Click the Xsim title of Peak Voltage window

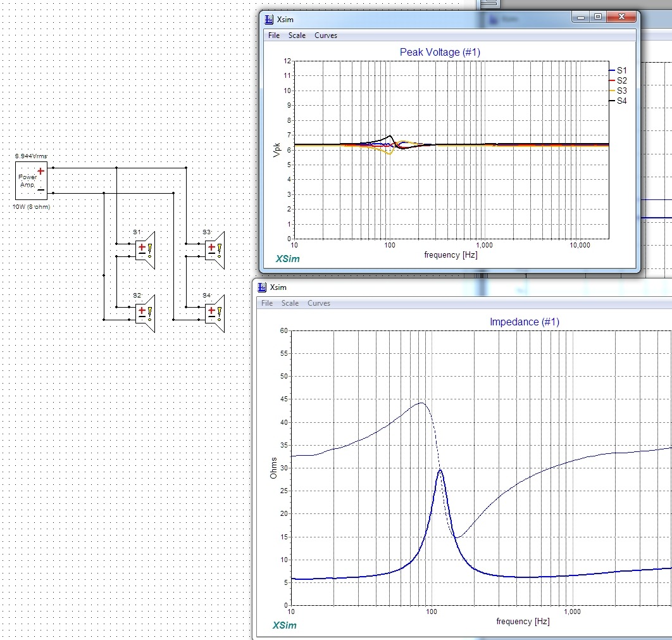[x=285, y=20]
